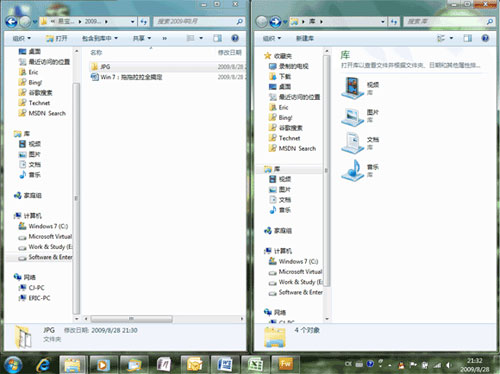Click the search box in the left window
The height and width of the screenshot is (374, 500).
click(199, 22)
